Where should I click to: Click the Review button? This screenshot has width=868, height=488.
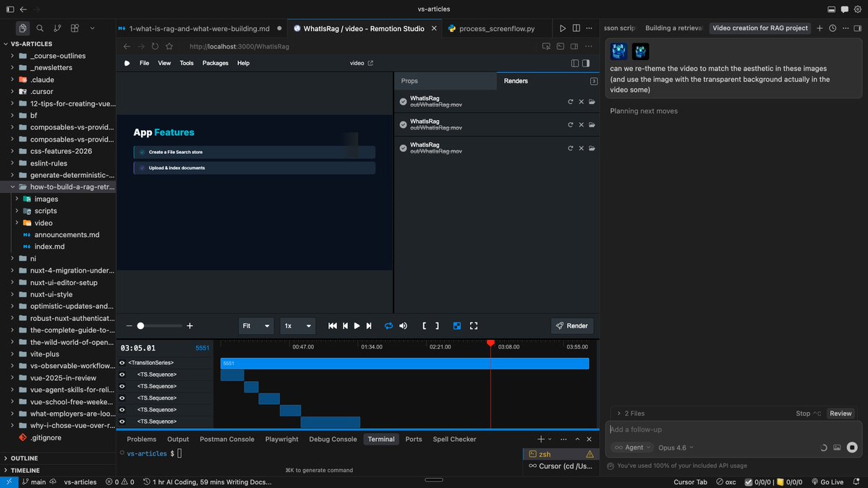[x=841, y=414]
